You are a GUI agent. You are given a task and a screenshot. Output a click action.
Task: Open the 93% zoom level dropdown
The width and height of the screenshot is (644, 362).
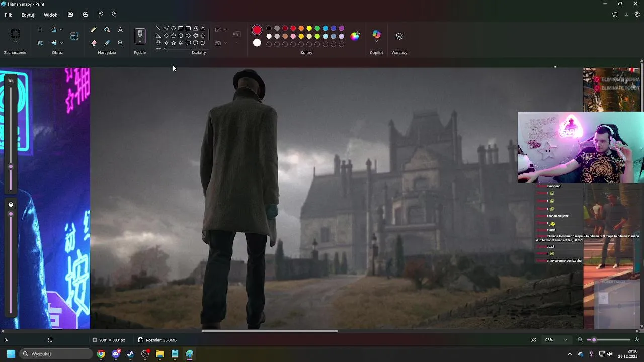(x=556, y=340)
